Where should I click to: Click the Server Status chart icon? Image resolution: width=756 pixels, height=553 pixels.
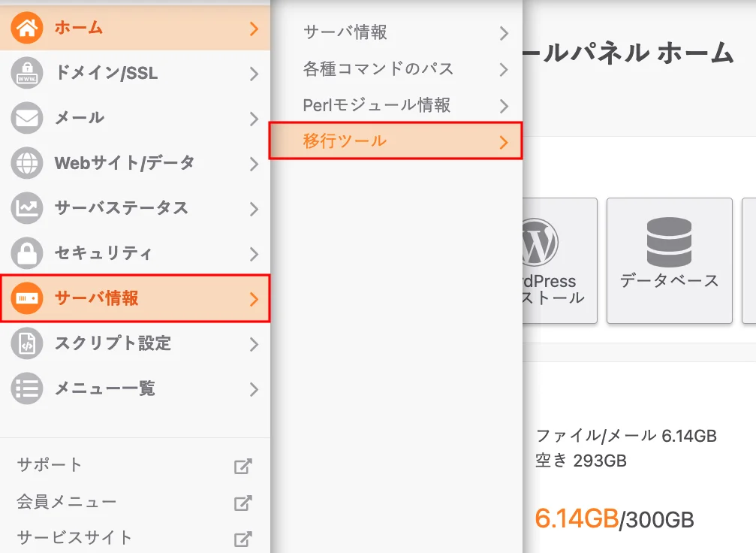coord(27,208)
